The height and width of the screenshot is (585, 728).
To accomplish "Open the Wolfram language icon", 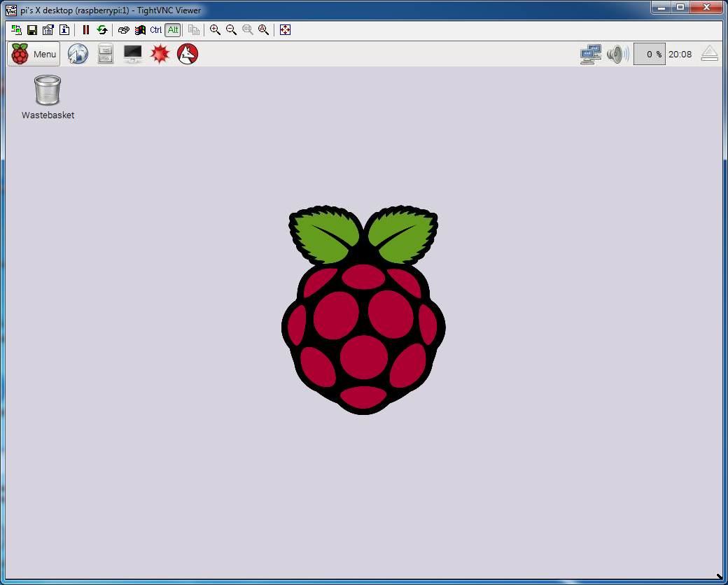I will pyautogui.click(x=188, y=55).
